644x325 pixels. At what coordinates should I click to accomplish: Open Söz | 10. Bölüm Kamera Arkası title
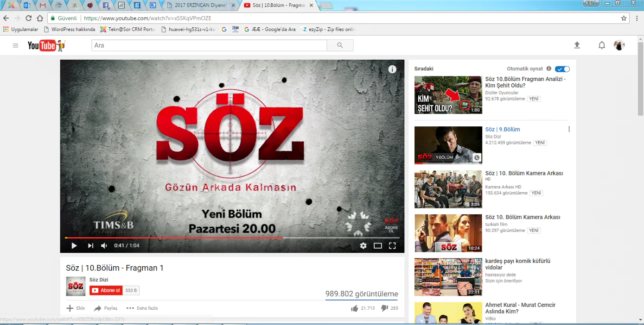(524, 173)
